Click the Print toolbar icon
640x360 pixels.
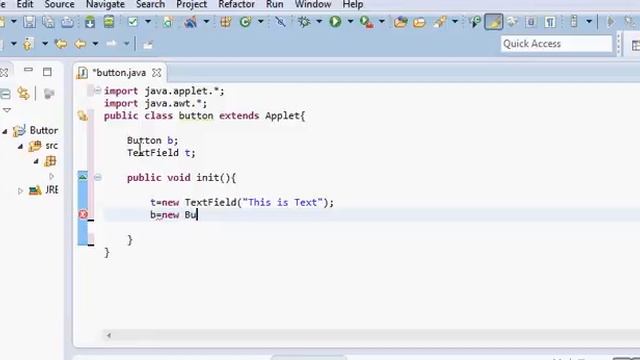pos(67,22)
